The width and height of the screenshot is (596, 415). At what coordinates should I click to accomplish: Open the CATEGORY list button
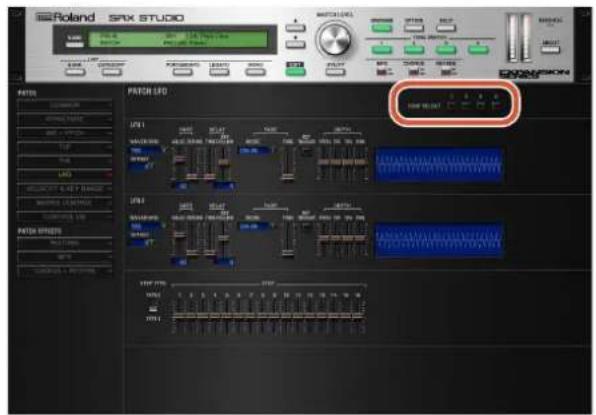(x=111, y=71)
